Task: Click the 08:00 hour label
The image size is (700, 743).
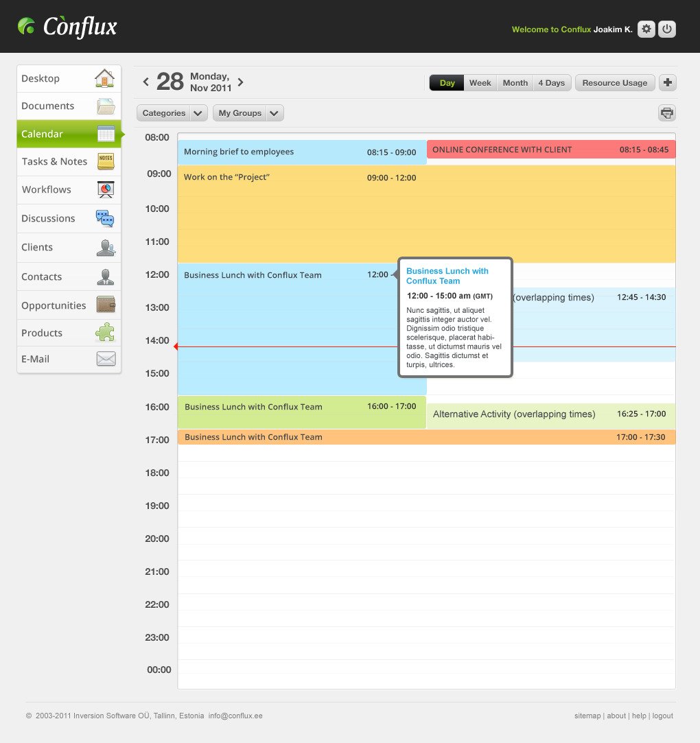Action: (157, 137)
